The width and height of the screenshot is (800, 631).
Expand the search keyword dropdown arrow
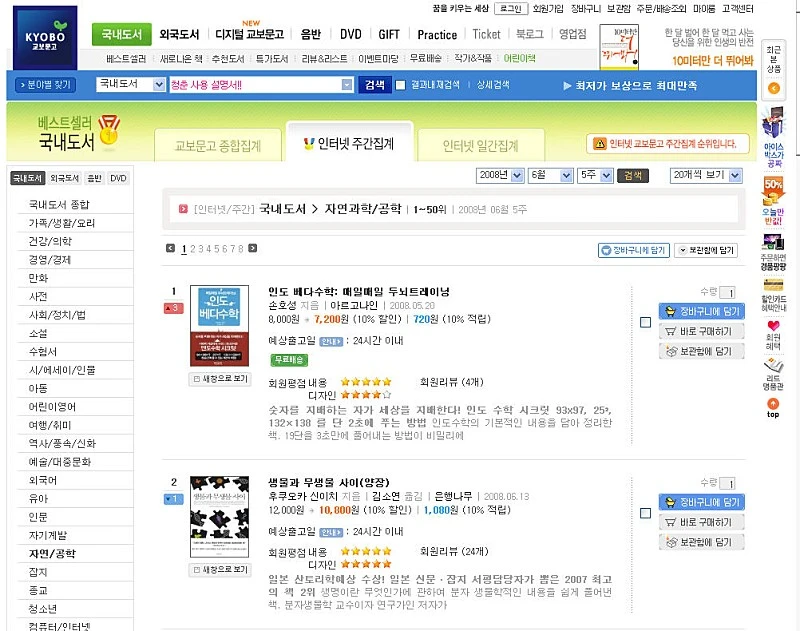click(347, 85)
